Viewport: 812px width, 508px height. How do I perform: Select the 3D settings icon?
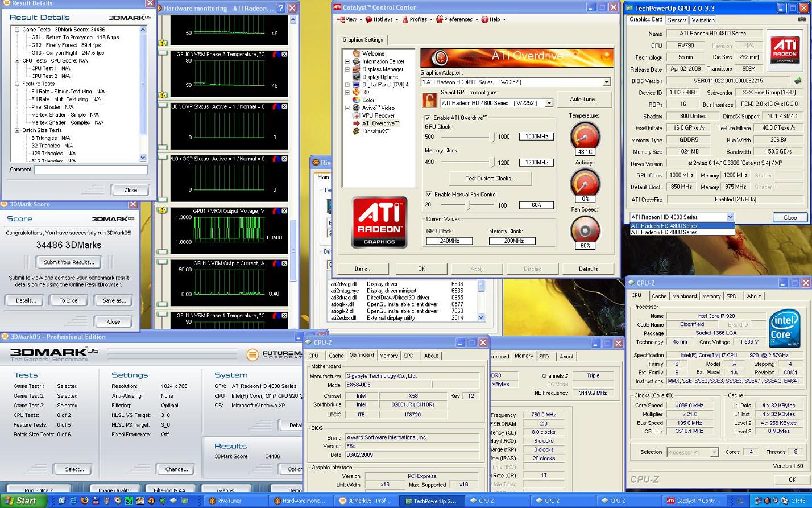(356, 92)
